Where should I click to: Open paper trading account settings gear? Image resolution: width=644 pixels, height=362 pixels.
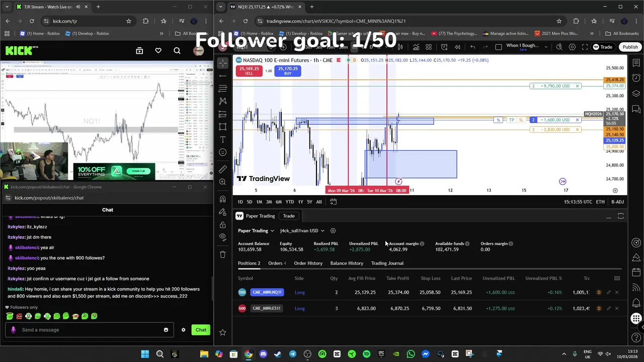pyautogui.click(x=333, y=231)
